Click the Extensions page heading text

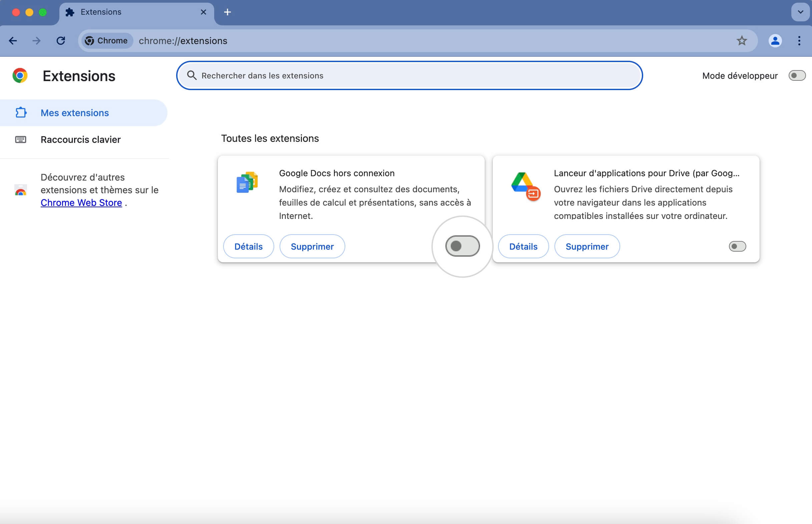(x=79, y=76)
